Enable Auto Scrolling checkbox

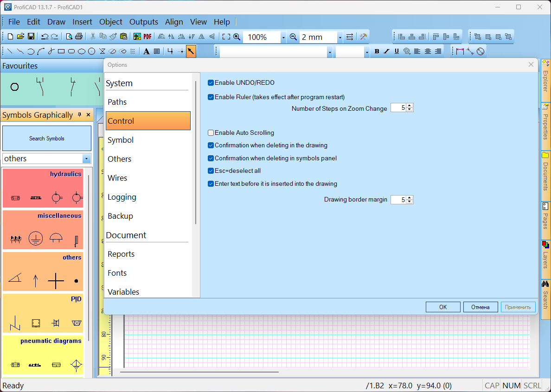[211, 133]
